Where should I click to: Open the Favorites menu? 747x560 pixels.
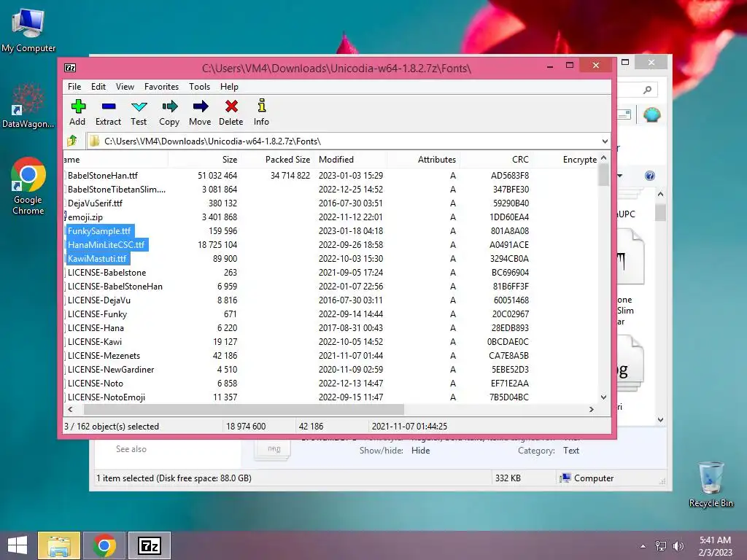point(161,87)
